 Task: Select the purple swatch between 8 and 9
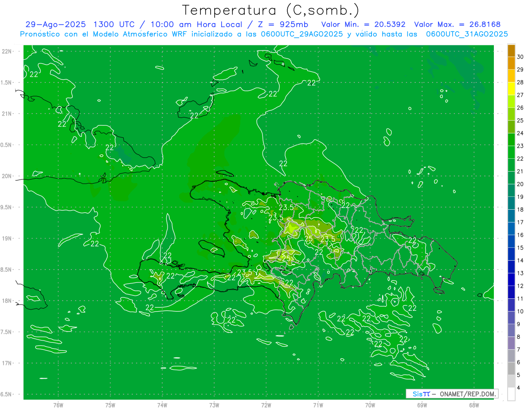[x=511, y=330]
